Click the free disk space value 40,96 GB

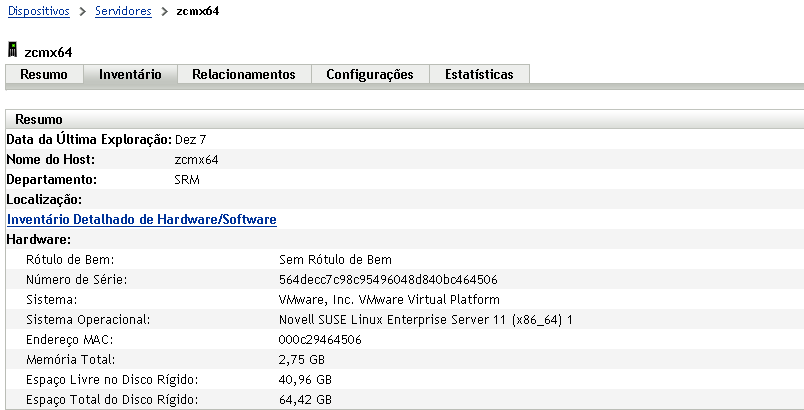[305, 379]
